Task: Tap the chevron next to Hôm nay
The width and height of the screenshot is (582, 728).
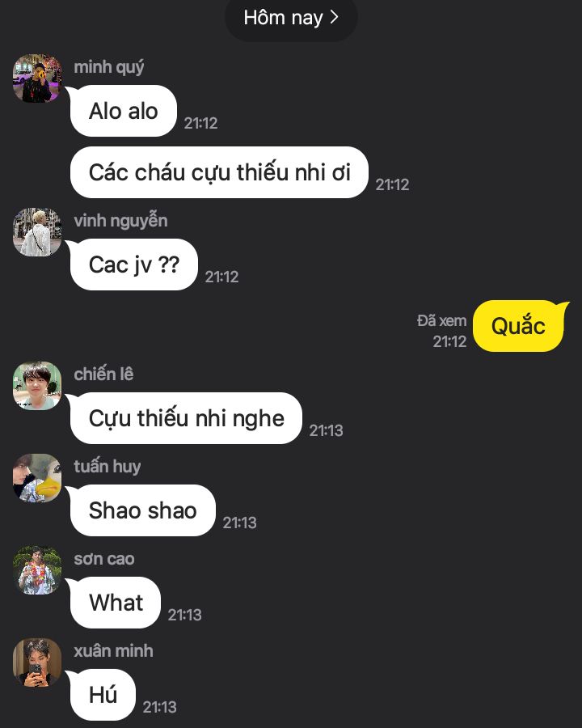Action: 334,17
